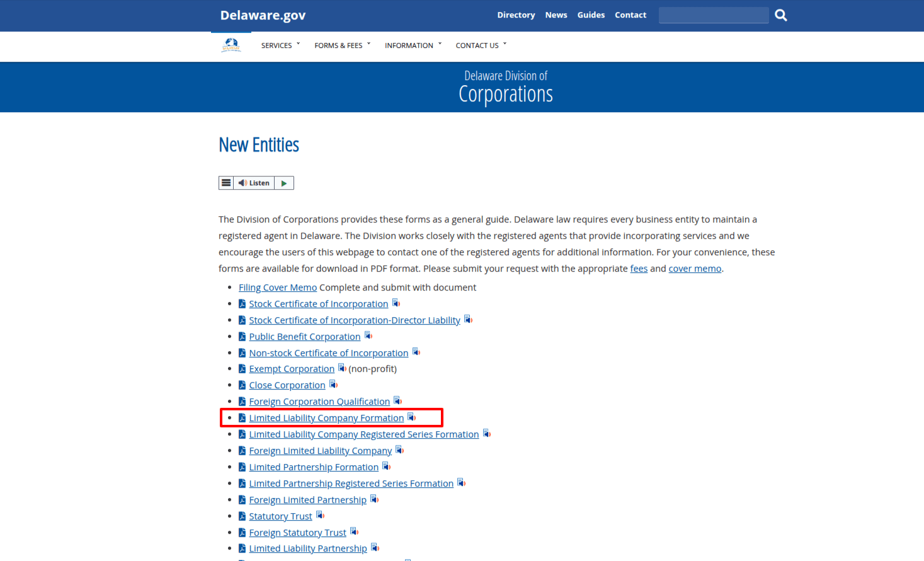Click the search magnifier icon

(x=781, y=15)
